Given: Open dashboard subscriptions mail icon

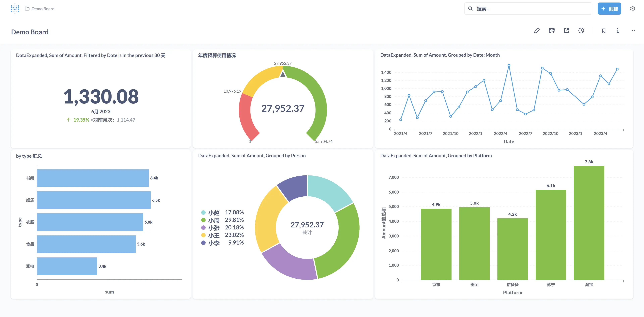Looking at the screenshot, I should pyautogui.click(x=552, y=31).
